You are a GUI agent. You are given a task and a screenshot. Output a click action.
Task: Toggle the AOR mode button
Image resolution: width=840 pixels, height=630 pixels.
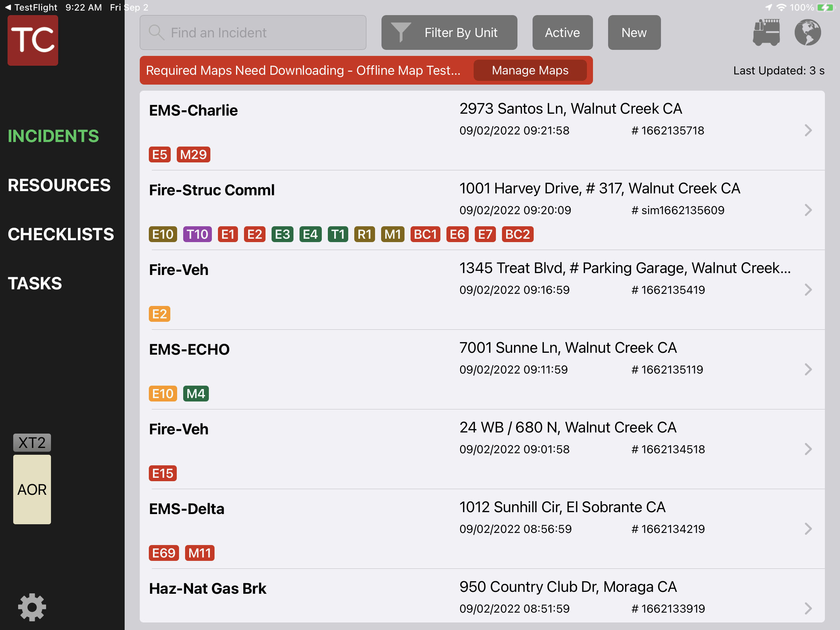click(31, 489)
